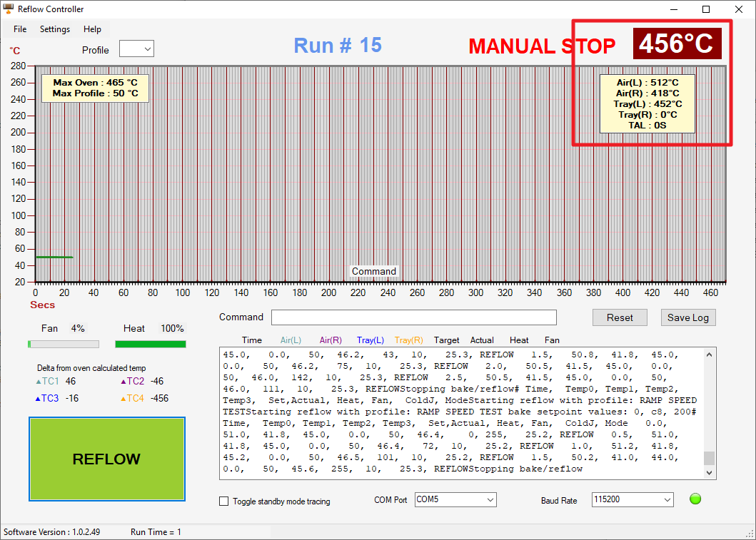Click the Max Oven temperature info box

[x=94, y=88]
